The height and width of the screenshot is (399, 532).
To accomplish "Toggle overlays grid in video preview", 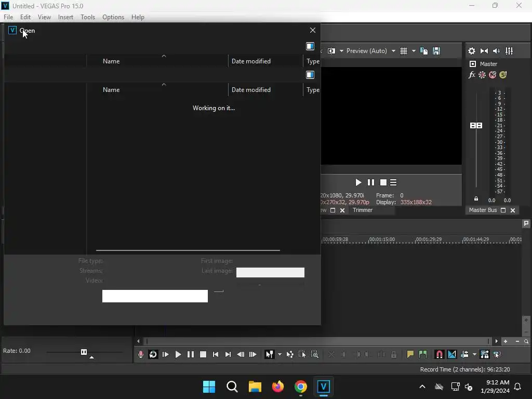I will click(x=403, y=51).
